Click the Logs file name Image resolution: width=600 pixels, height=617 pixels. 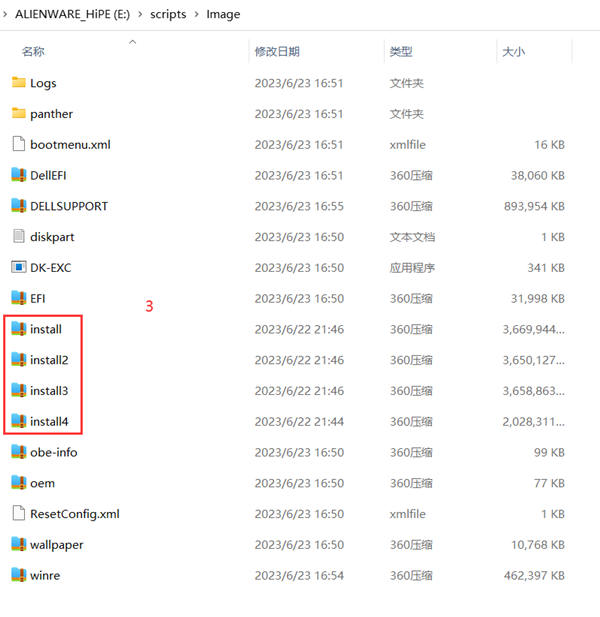tap(43, 83)
